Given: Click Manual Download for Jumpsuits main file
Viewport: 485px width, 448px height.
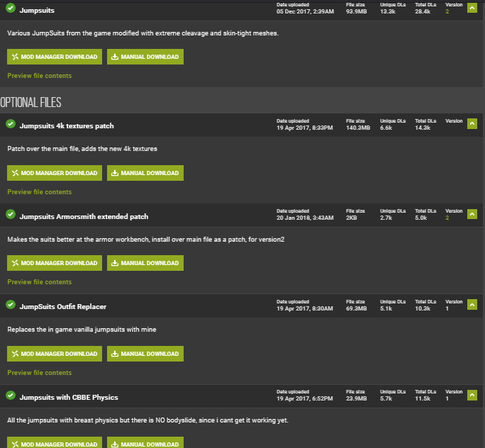Looking at the screenshot, I should pyautogui.click(x=145, y=57).
